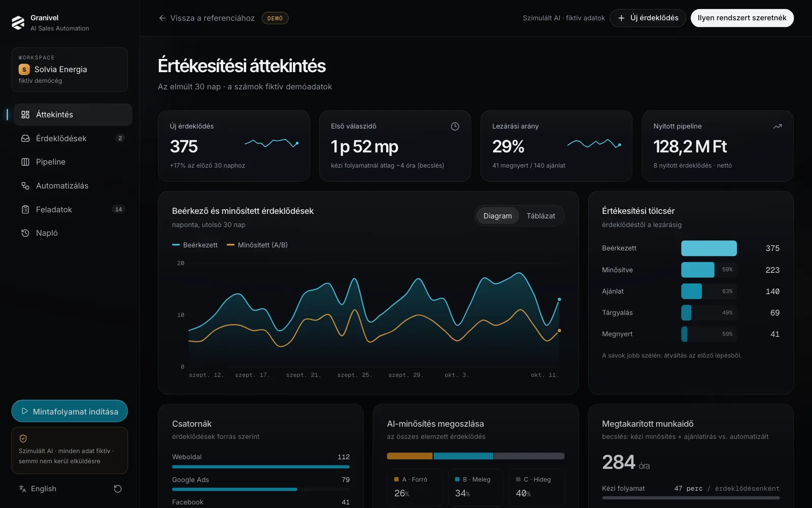
Task: Open Napló history icon
Action: point(25,233)
